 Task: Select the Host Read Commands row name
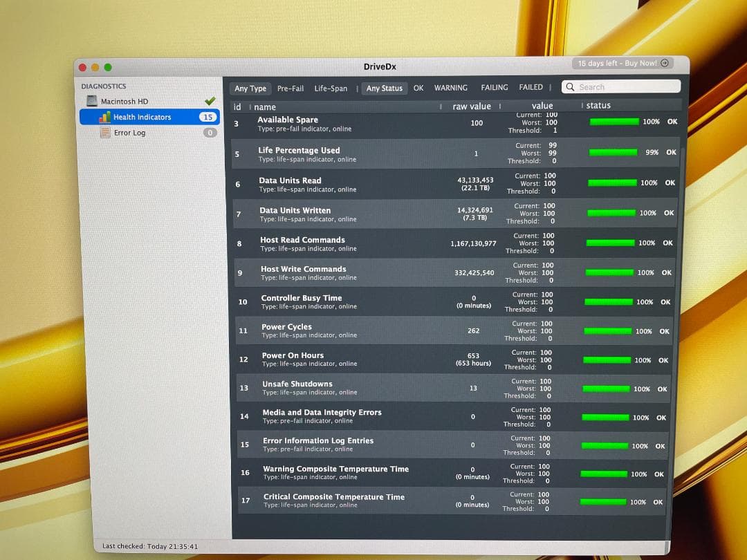(x=302, y=240)
